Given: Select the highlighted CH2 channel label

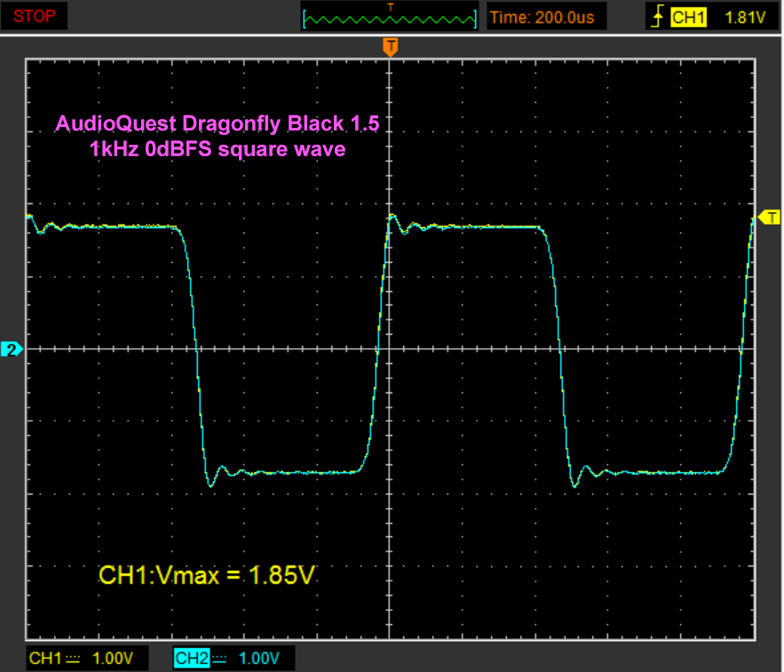Looking at the screenshot, I should click(192, 658).
